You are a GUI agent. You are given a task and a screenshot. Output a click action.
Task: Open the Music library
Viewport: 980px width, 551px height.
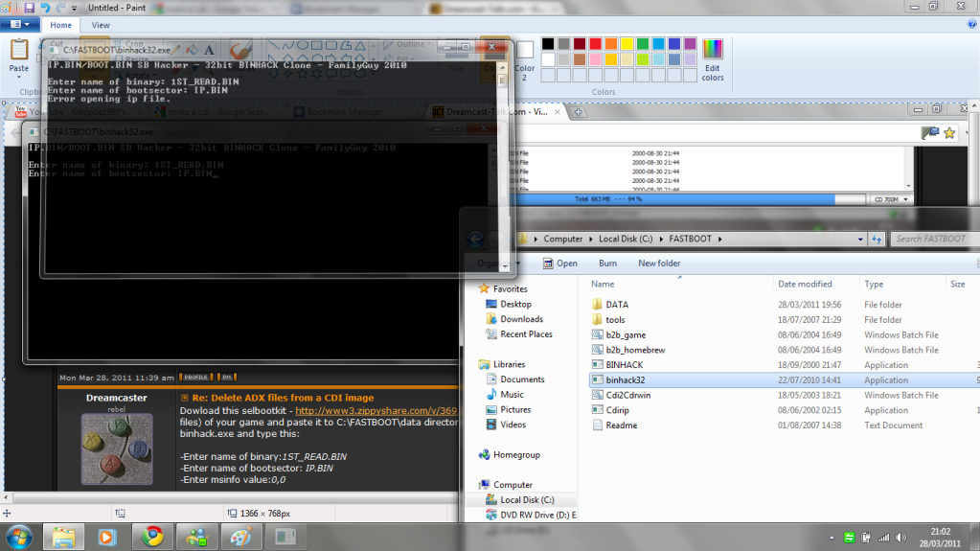coord(512,395)
